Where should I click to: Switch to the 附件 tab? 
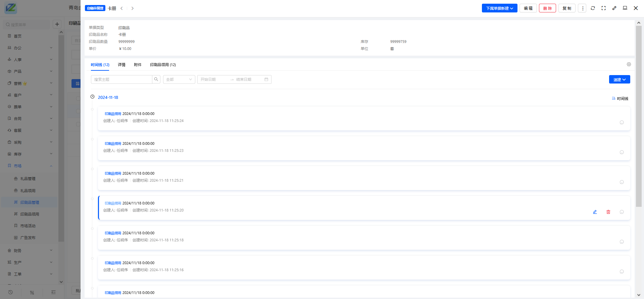pyautogui.click(x=138, y=65)
